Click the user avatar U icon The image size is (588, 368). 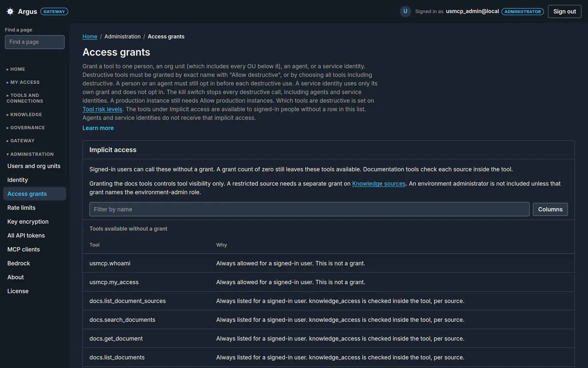tap(405, 11)
